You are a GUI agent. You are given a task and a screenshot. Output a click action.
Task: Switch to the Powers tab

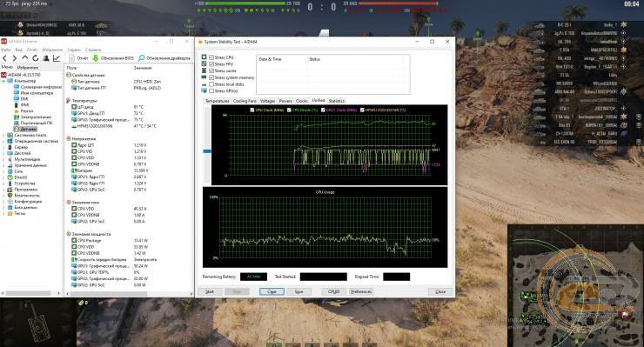click(x=285, y=101)
